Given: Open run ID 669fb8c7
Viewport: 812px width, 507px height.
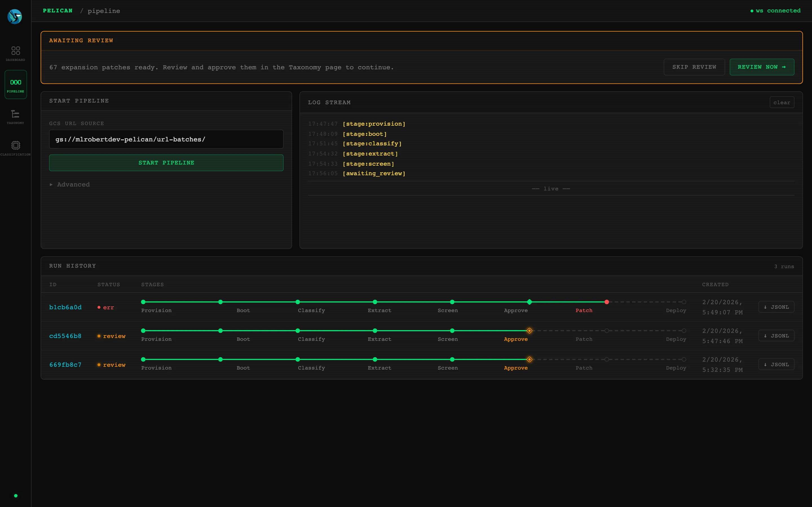Looking at the screenshot, I should click(x=65, y=365).
